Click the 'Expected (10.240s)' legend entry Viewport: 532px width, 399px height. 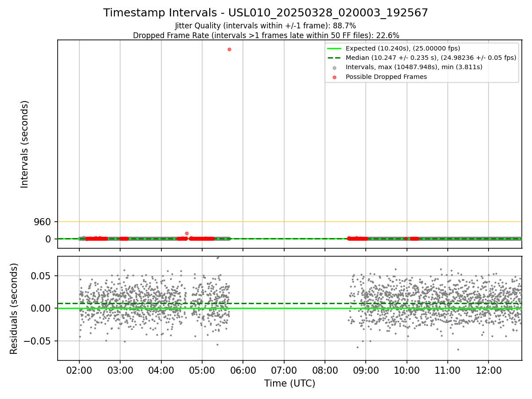403,48
